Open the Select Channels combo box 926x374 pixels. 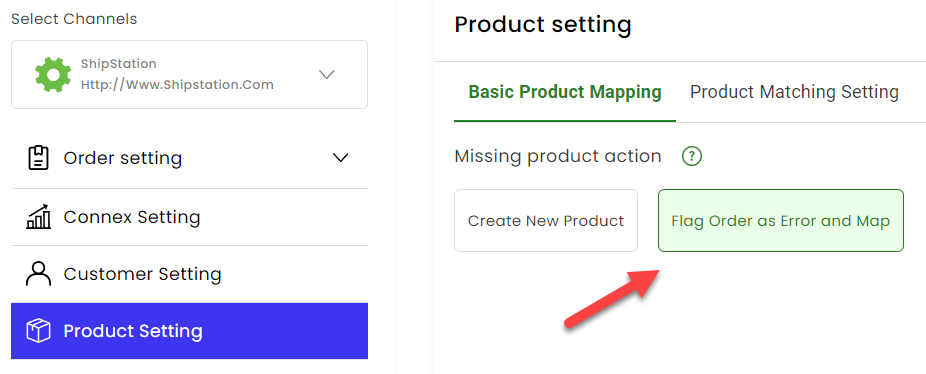tap(190, 74)
